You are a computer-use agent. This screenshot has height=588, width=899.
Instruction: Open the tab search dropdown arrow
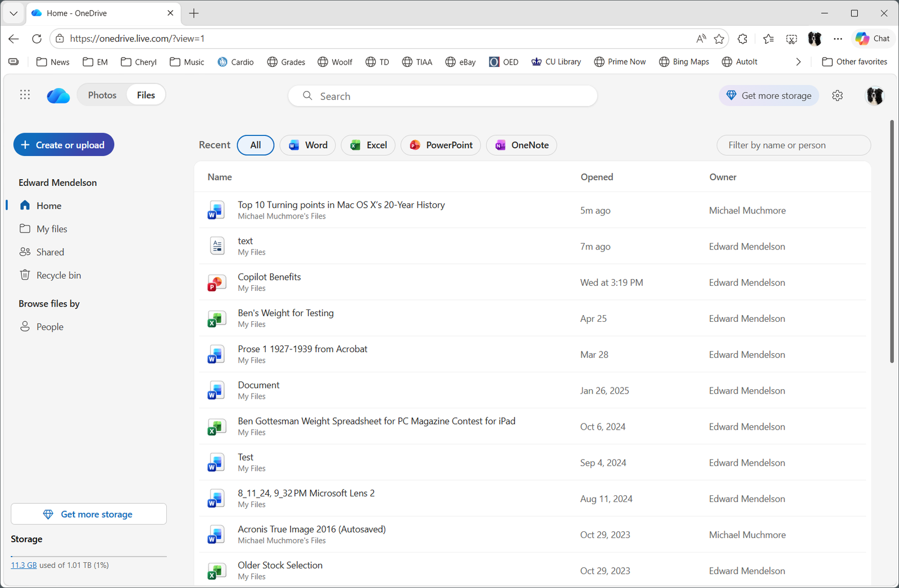pos(13,13)
